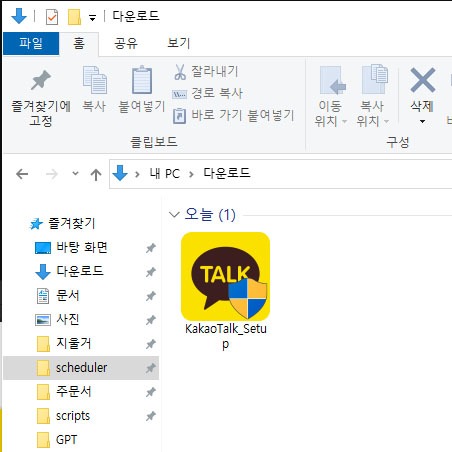452x452 pixels.
Task: Click the download arrow icon in address bar
Action: click(120, 173)
